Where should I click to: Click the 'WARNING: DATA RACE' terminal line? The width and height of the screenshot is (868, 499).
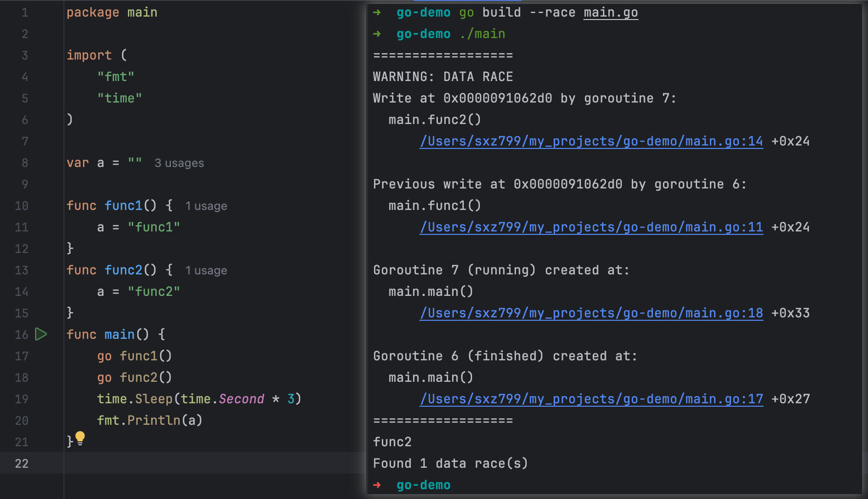coord(443,77)
